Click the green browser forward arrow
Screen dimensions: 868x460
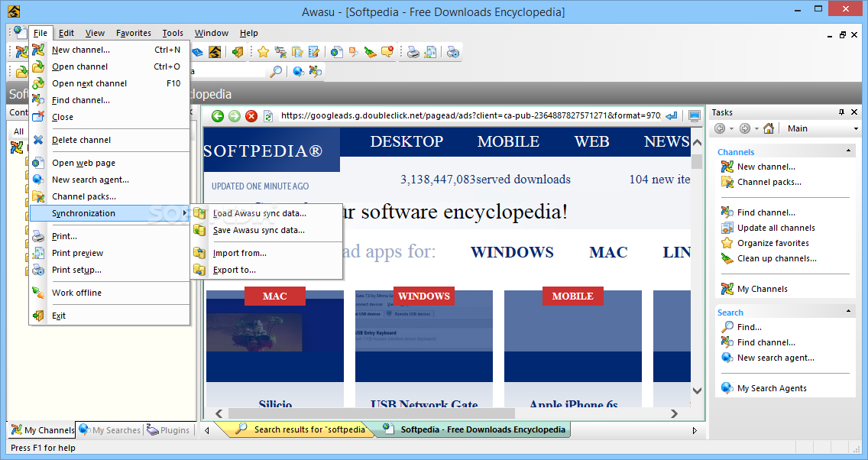tap(235, 115)
